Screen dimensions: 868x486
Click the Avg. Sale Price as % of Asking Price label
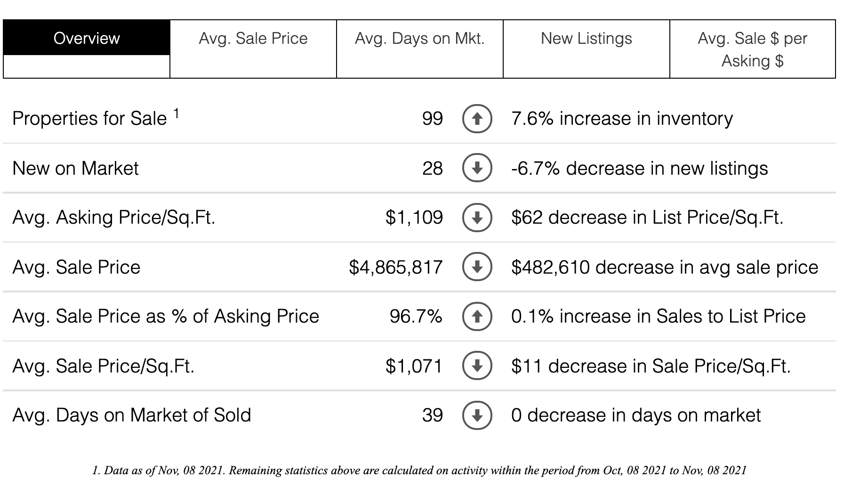(166, 316)
